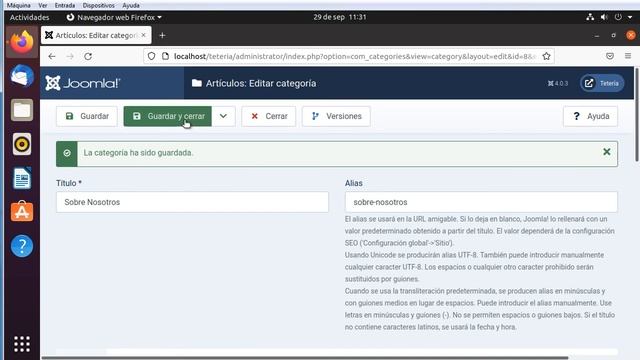Expand the save options dropdown arrow
Viewport: 640px width, 360px height.
223,116
